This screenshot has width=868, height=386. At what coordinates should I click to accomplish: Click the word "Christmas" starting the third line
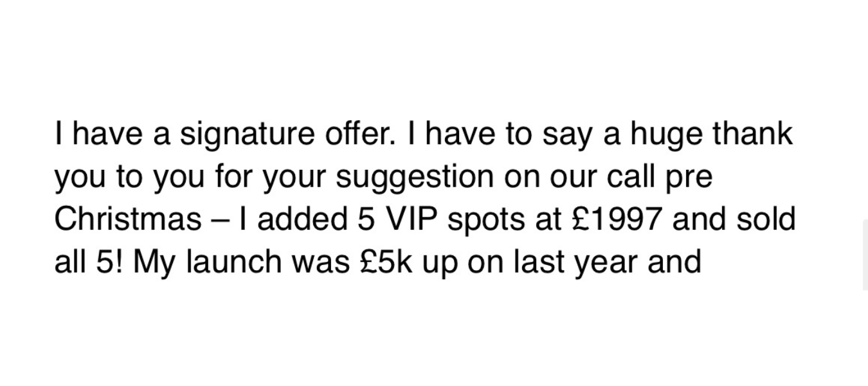(x=128, y=219)
